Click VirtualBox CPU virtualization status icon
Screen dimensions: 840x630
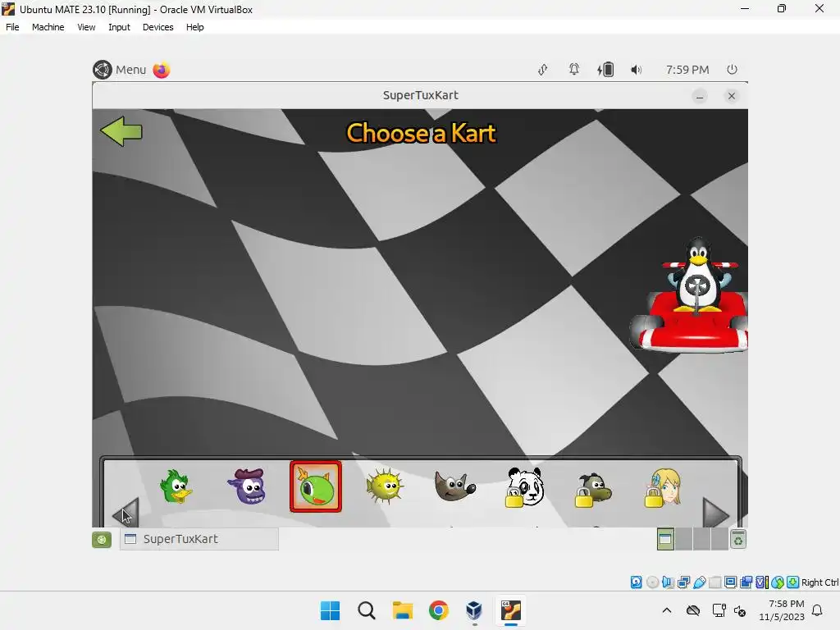tap(762, 582)
